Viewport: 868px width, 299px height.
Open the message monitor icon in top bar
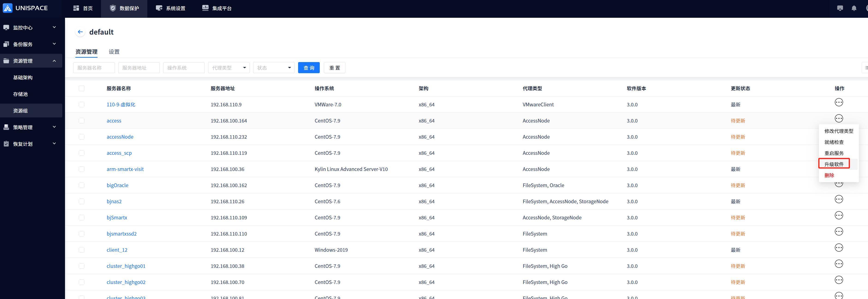click(x=840, y=8)
